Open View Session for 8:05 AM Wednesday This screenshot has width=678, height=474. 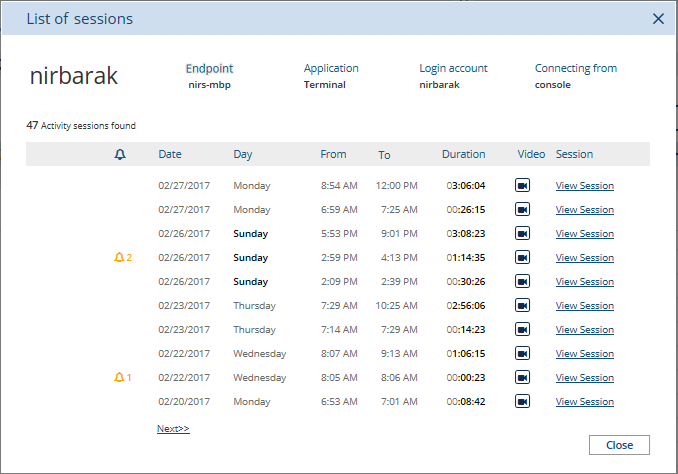[x=584, y=378]
